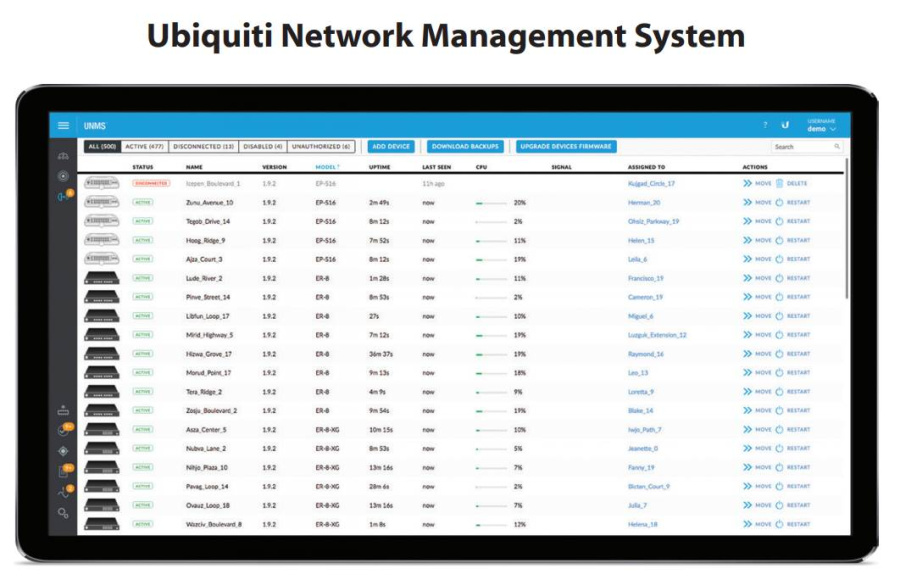The image size is (900, 580).
Task: Restart the Zunu_Avenue_10 device
Action: coord(793,203)
